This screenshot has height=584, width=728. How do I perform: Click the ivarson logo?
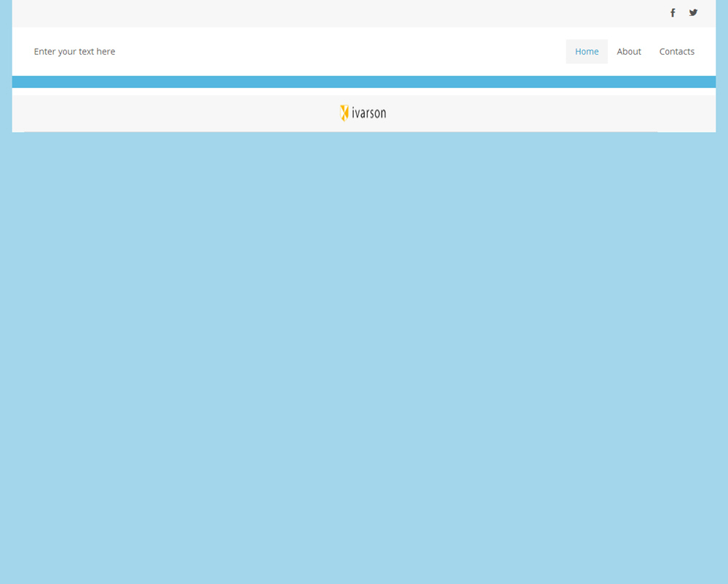click(363, 114)
